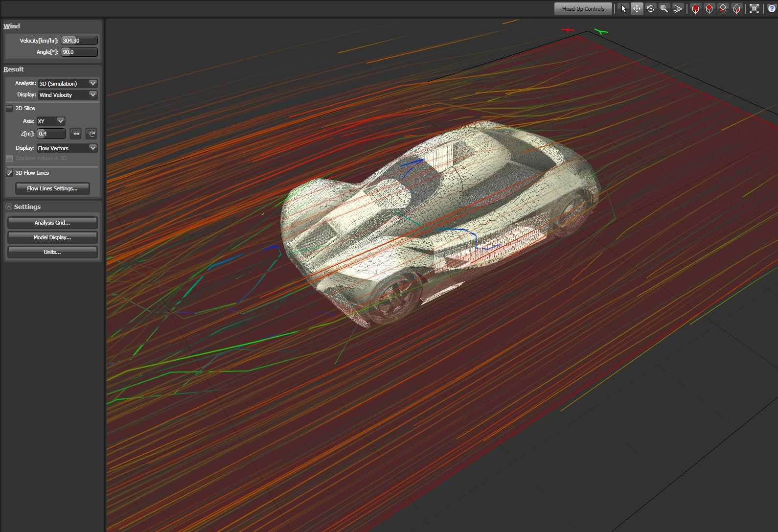Uncheck the 3D Flow Lines checkbox
Image resolution: width=778 pixels, height=532 pixels.
tap(9, 173)
